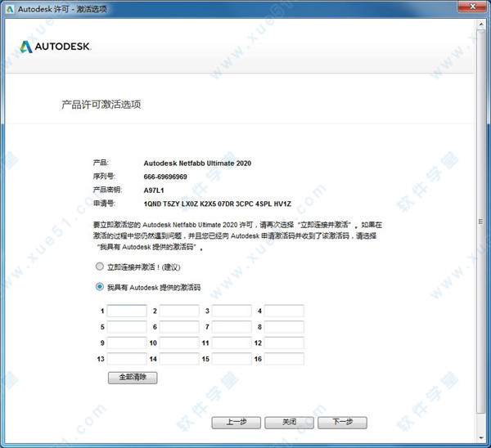The image size is (491, 448).
Task: Click the 申请号 label
Action: (x=104, y=203)
